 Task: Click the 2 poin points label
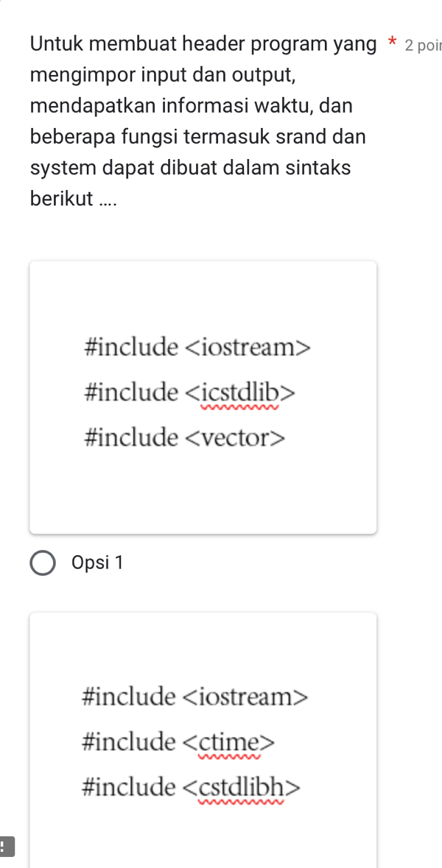(x=422, y=43)
